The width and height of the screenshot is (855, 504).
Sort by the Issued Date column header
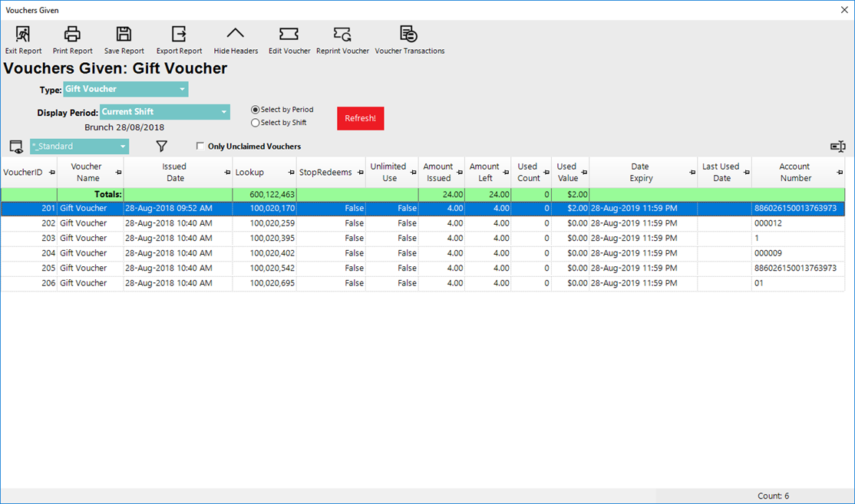point(174,172)
